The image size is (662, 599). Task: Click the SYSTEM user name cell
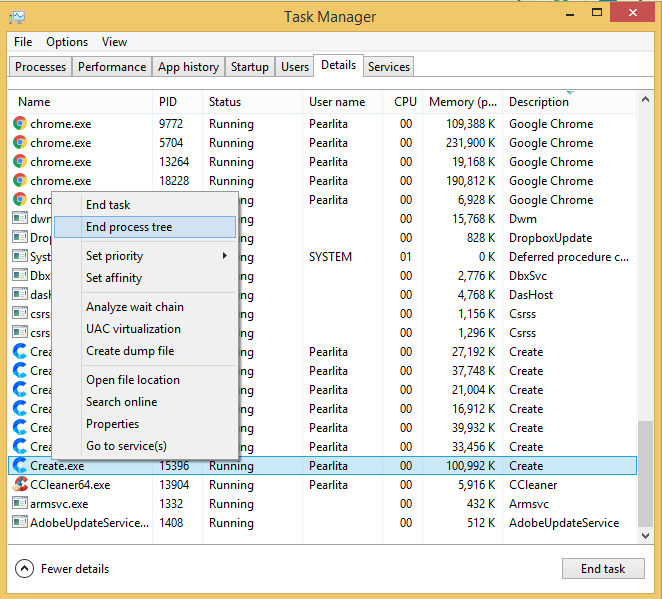(x=330, y=257)
